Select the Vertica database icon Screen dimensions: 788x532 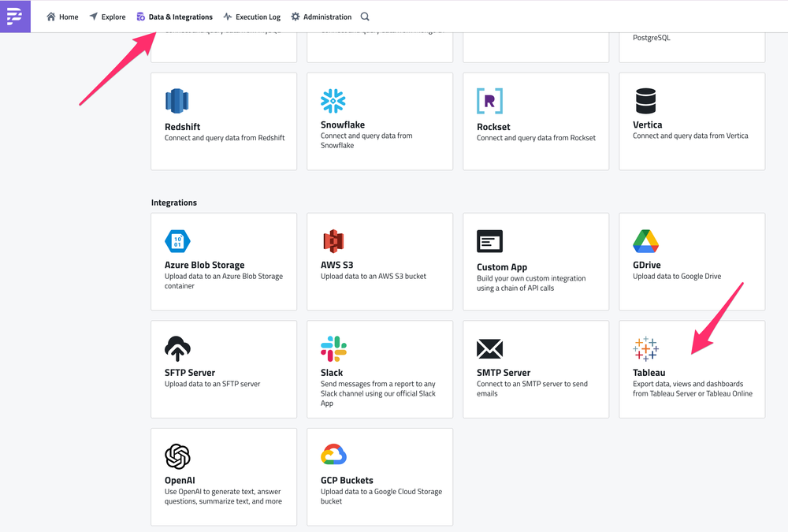pos(645,101)
